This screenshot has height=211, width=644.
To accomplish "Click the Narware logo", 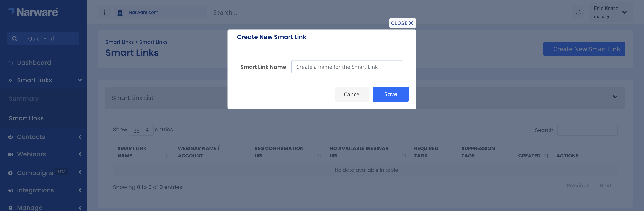I will pyautogui.click(x=33, y=12).
